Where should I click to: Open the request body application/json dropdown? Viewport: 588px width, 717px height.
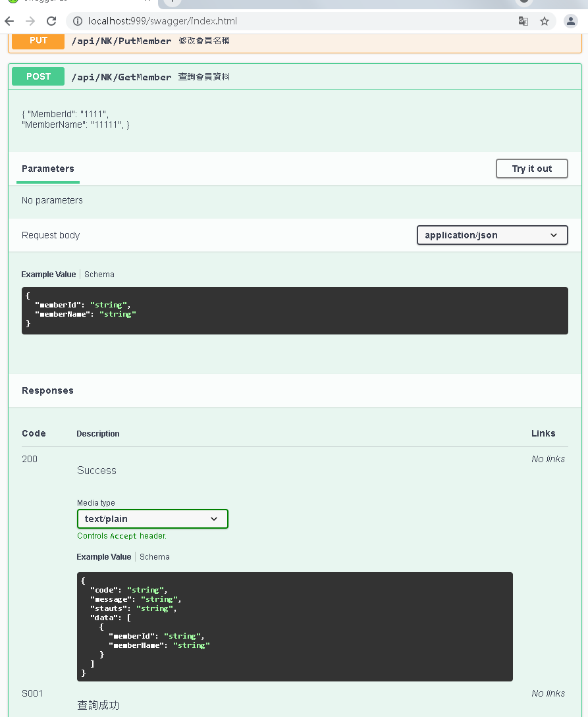tap(492, 235)
